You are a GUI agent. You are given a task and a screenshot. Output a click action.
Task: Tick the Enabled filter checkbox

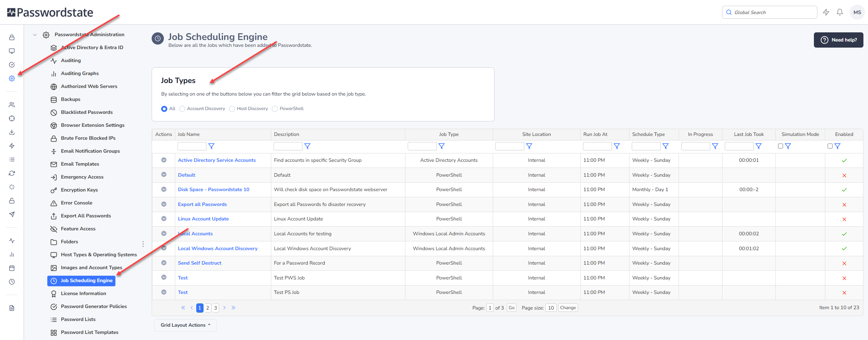click(830, 146)
